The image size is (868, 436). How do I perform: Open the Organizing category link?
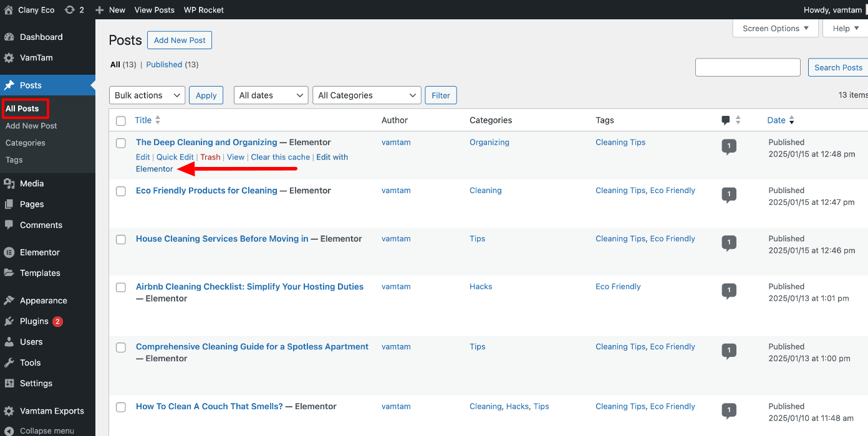pyautogui.click(x=489, y=143)
